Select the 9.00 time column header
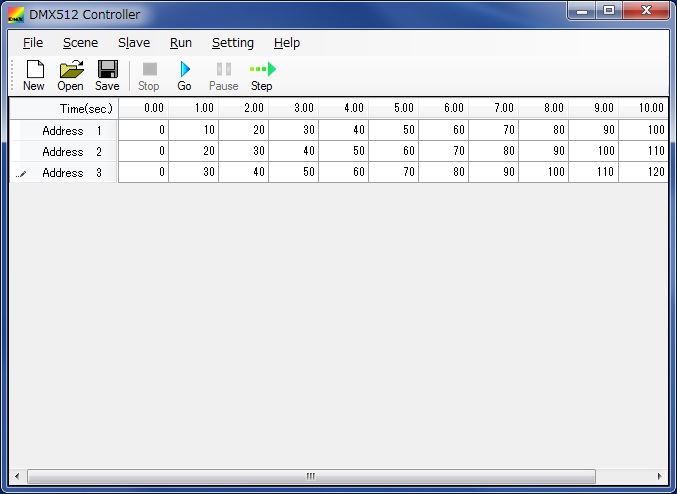Viewport: 677px width, 494px height. pos(594,108)
